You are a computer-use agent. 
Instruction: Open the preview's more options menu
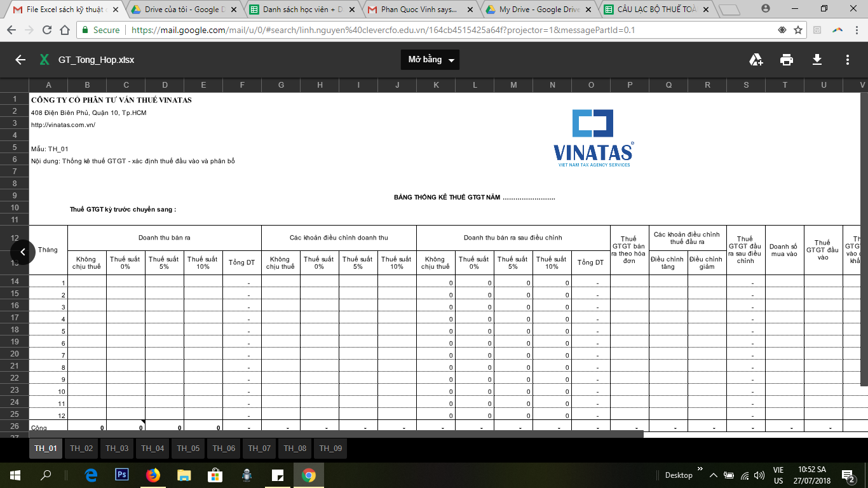click(x=848, y=60)
